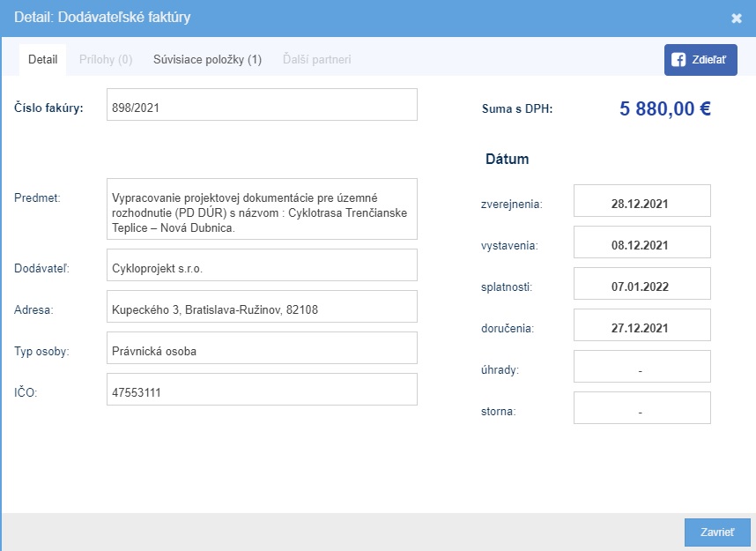Image resolution: width=756 pixels, height=551 pixels.
Task: Click the dialog title Detail: Dodávateľské faktúry
Action: [x=102, y=18]
